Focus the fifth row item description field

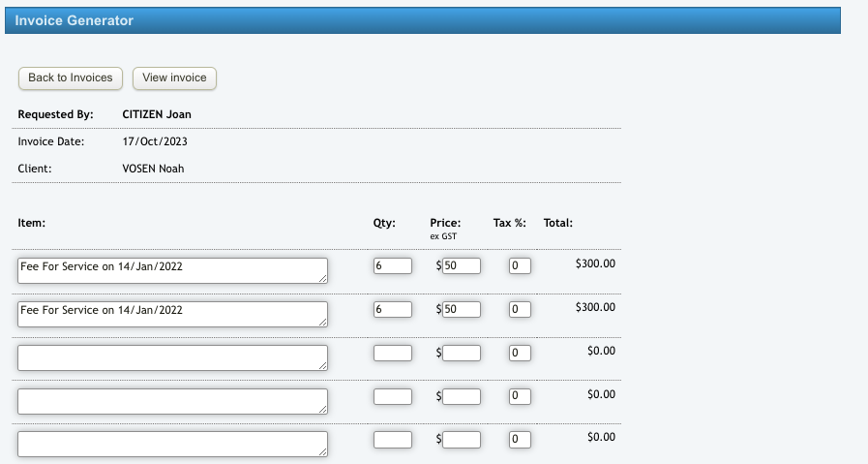pyautogui.click(x=172, y=444)
